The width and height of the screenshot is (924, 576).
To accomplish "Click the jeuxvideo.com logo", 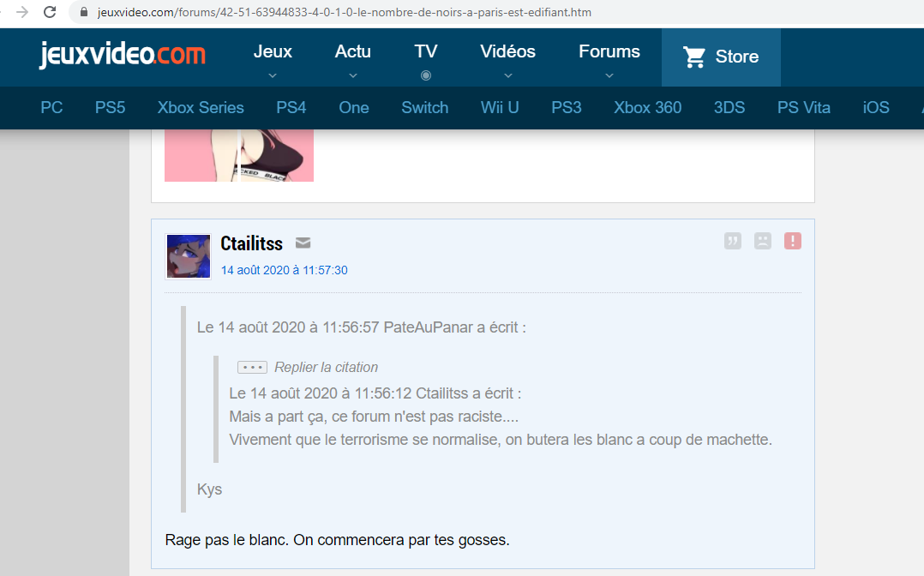I will click(x=122, y=54).
